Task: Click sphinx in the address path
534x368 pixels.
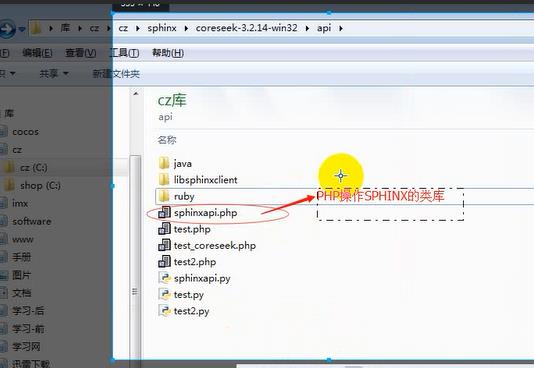Action: [x=162, y=28]
